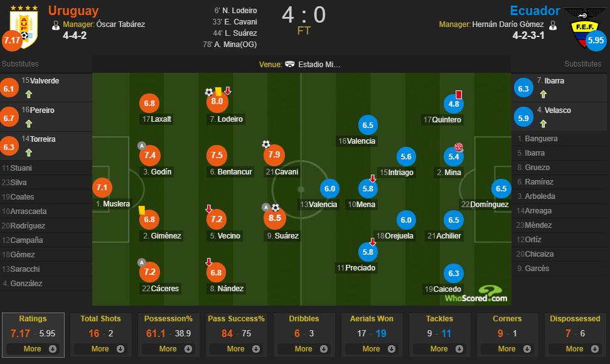Click the WhoScored.com logo on the pitch

click(476, 294)
